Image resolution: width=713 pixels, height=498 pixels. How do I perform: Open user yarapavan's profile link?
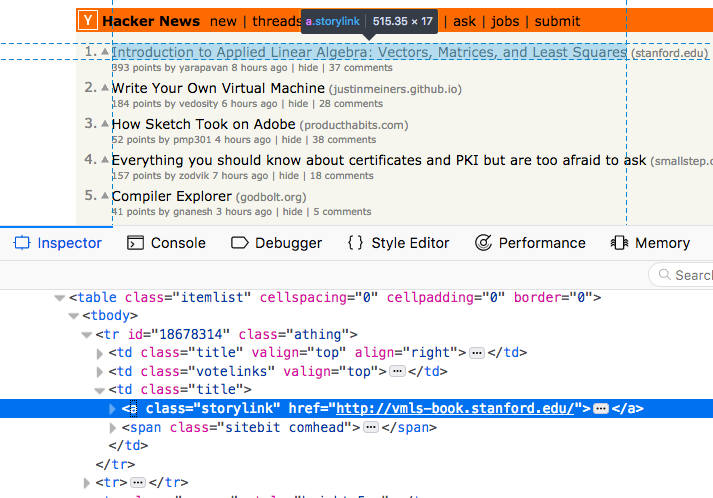[203, 68]
